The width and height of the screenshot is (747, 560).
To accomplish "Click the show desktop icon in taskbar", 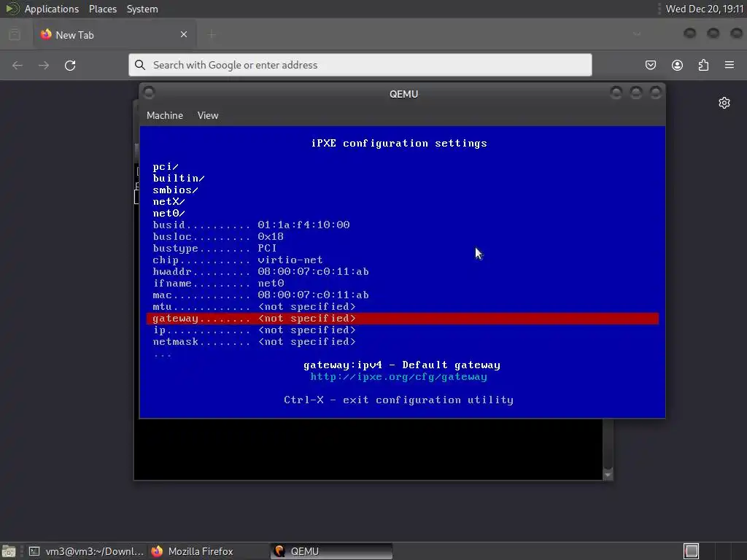I will 9,551.
